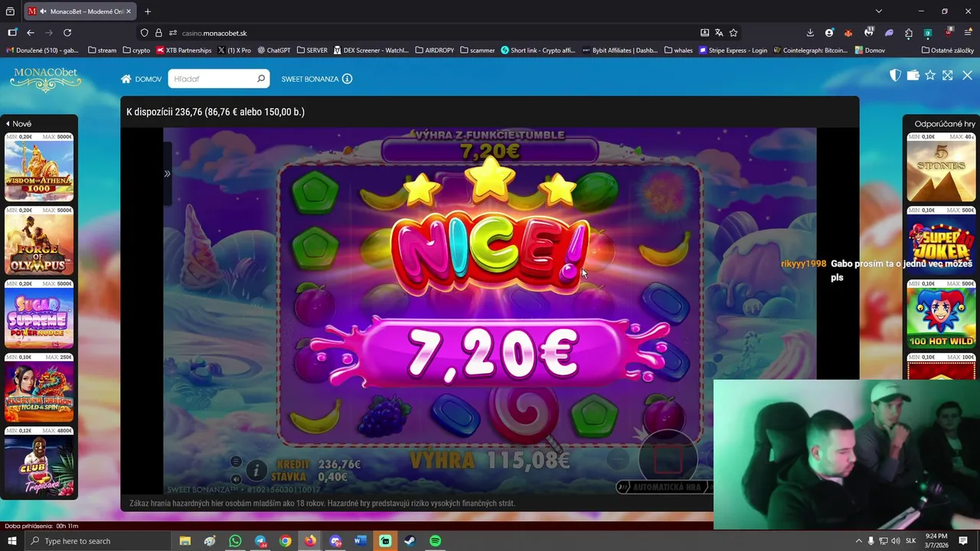Mute the game sound speaker icon
The width and height of the screenshot is (980, 551).
(236, 479)
